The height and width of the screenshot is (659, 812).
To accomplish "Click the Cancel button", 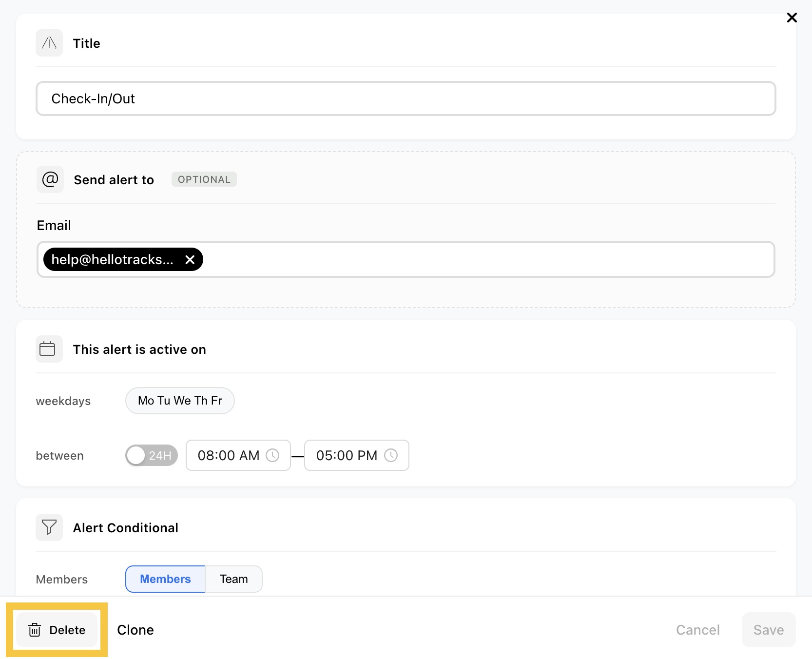I will [x=697, y=630].
